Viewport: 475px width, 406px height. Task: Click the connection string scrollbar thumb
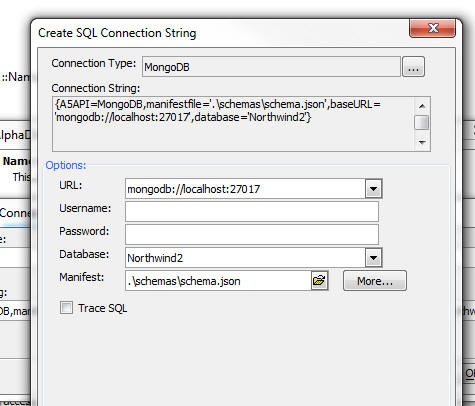(422, 122)
